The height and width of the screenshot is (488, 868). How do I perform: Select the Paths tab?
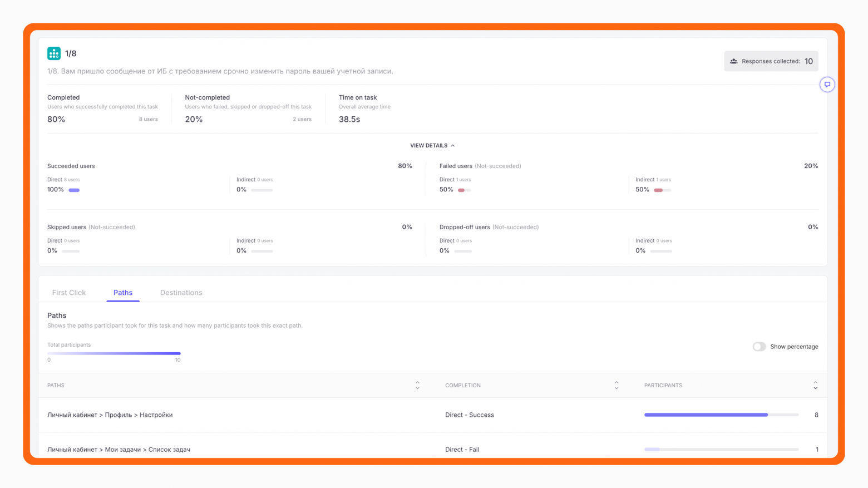(x=123, y=293)
